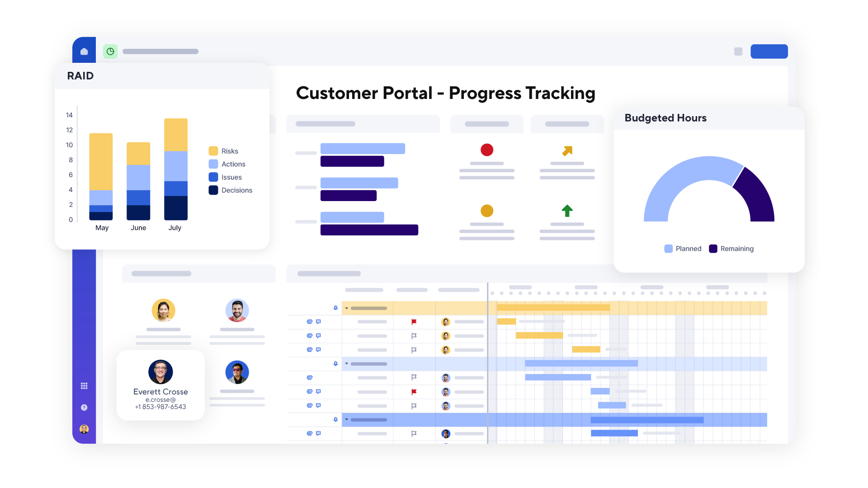
Task: Collapse the dark blue task group triangle
Action: (347, 420)
